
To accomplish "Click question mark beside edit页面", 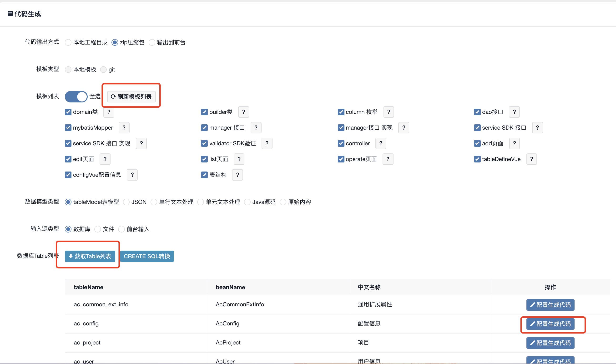I will pyautogui.click(x=105, y=159).
